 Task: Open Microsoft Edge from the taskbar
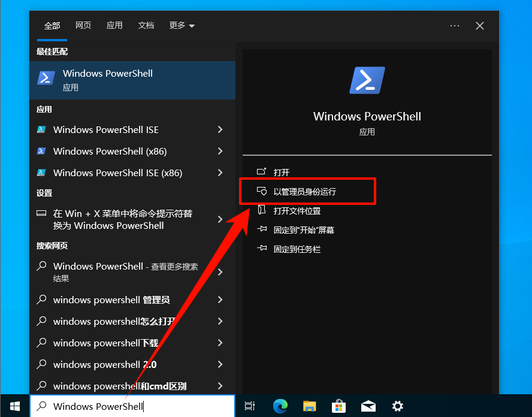coord(280,406)
